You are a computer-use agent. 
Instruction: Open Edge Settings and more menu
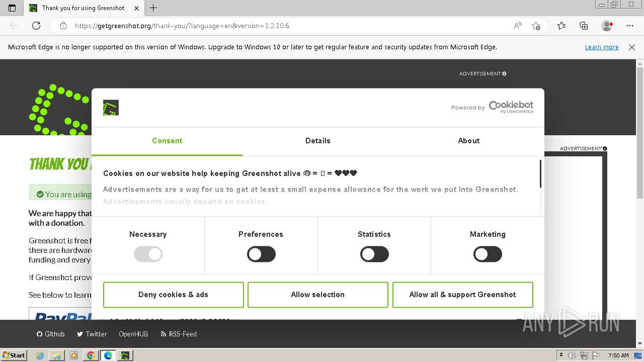click(x=630, y=26)
